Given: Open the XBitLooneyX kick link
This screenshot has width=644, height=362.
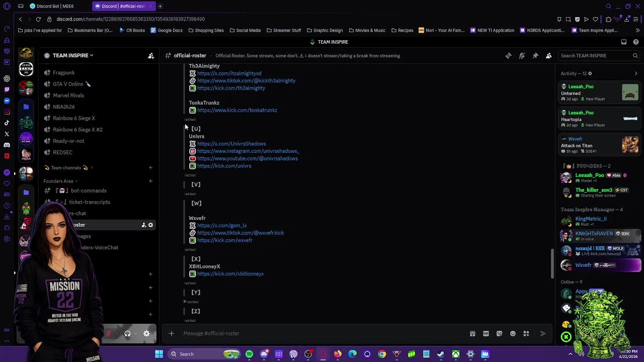Looking at the screenshot, I should [230, 274].
